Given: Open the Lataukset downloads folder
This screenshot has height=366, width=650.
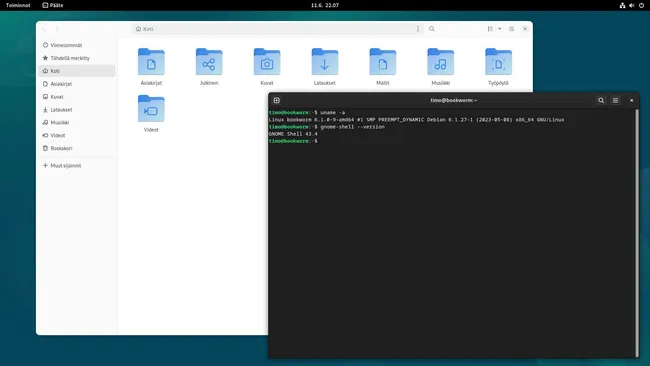Looking at the screenshot, I should (325, 62).
